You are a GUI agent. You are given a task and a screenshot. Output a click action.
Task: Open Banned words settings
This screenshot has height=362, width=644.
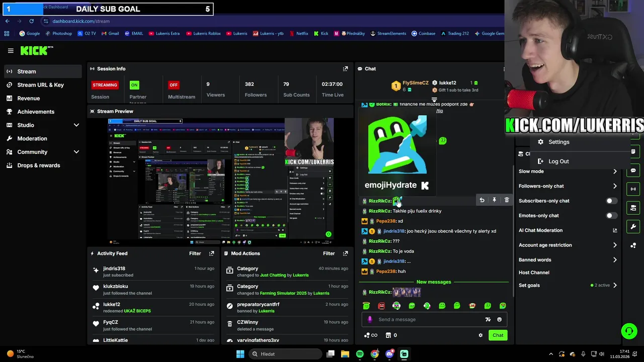(x=568, y=260)
